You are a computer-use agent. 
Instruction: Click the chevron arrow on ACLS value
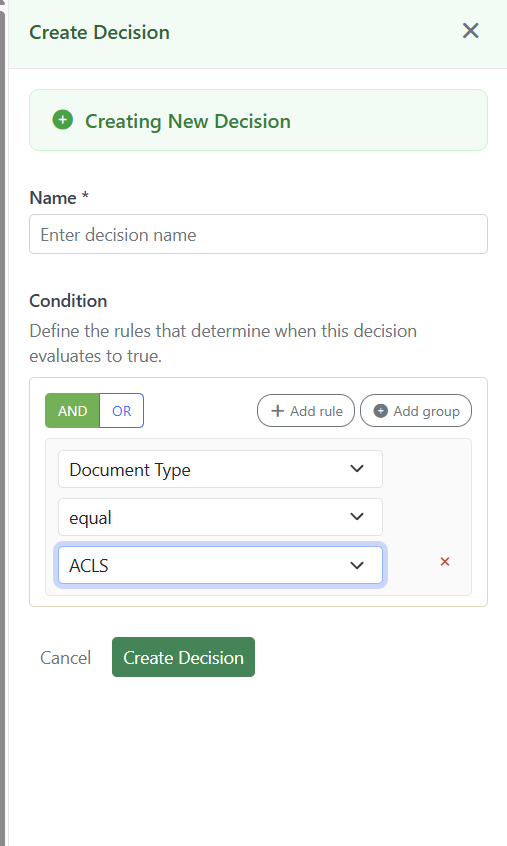[357, 565]
